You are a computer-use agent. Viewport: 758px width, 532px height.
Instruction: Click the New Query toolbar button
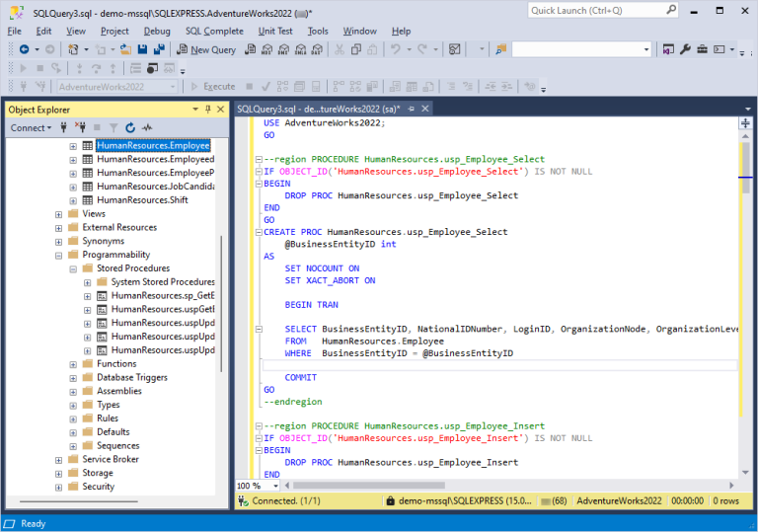(207, 49)
